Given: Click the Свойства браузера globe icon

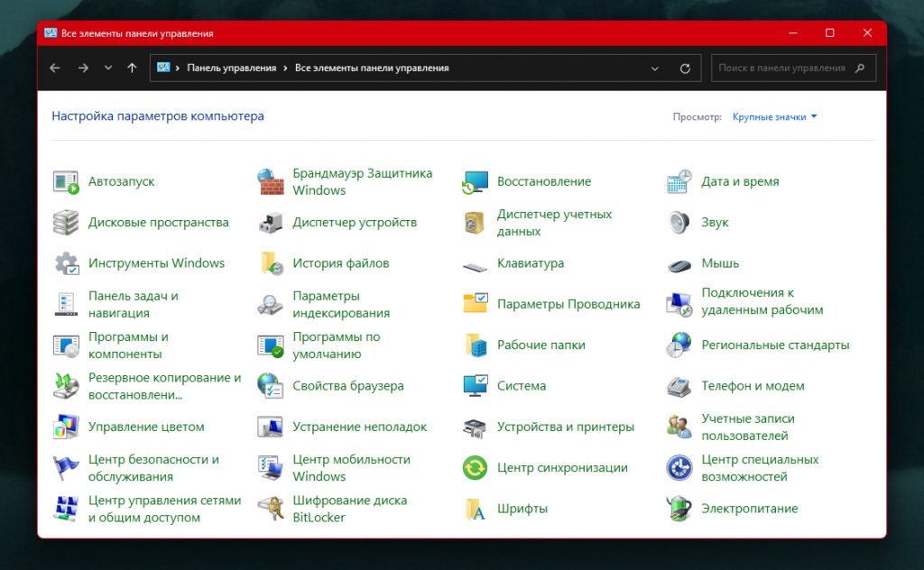Looking at the screenshot, I should (x=271, y=386).
